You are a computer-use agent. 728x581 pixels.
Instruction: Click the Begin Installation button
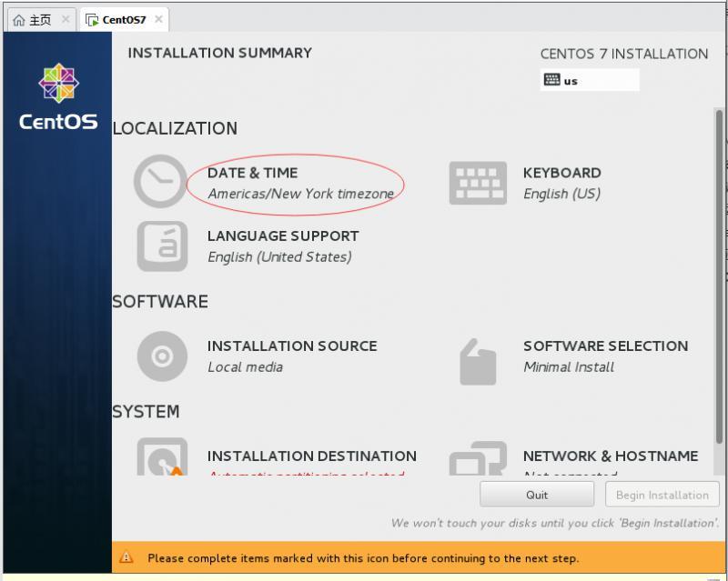click(x=662, y=495)
